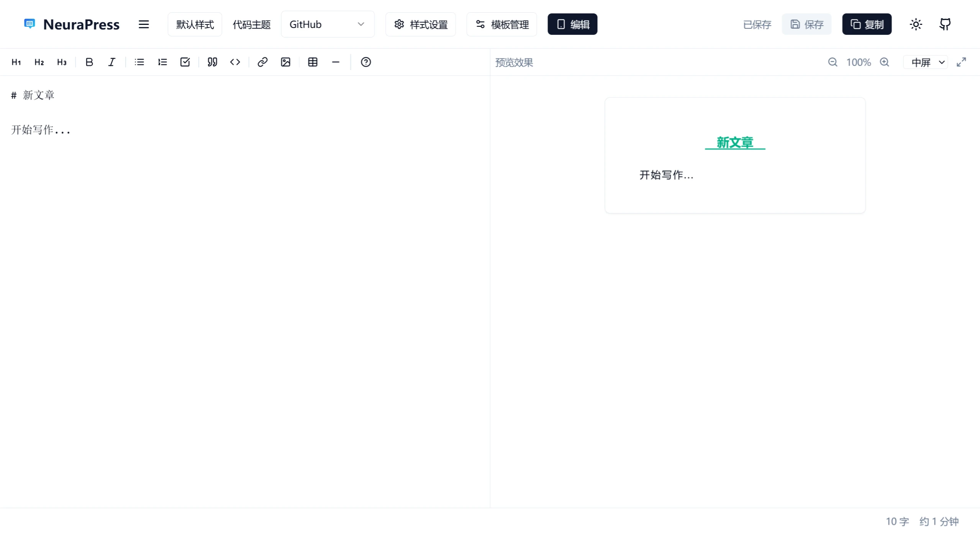Toggle light/dark theme with sun icon

(916, 25)
